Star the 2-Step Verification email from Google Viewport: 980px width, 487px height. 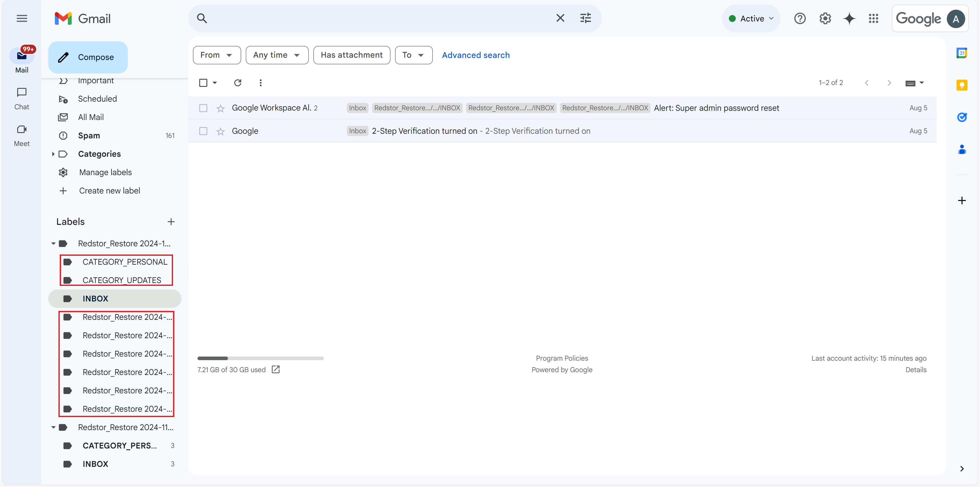[x=220, y=131]
